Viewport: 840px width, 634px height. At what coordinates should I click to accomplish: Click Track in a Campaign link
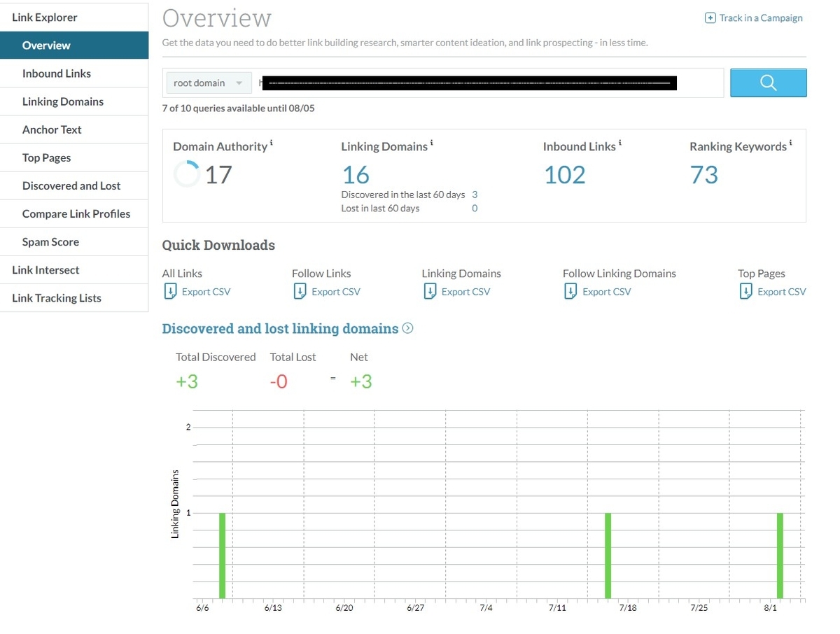pyautogui.click(x=761, y=18)
